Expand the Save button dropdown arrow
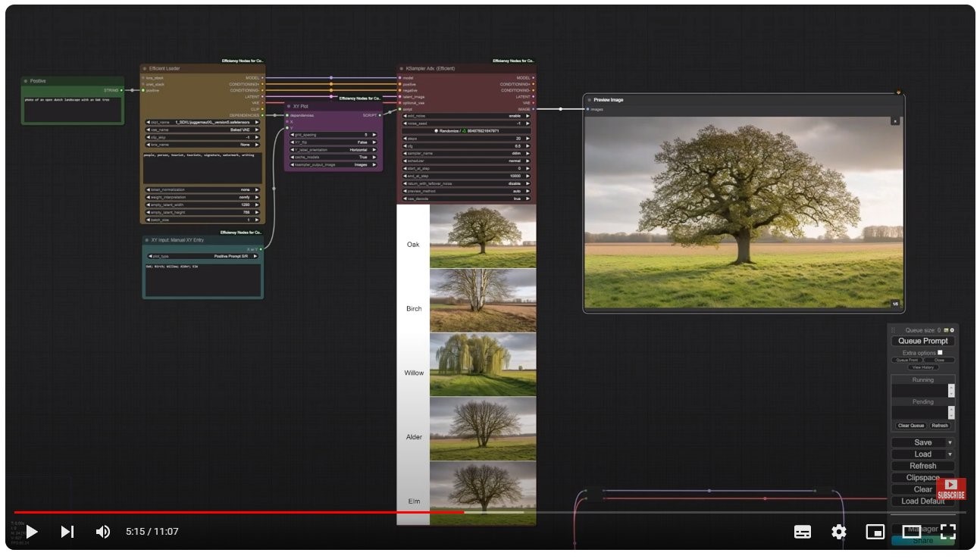 pos(950,442)
